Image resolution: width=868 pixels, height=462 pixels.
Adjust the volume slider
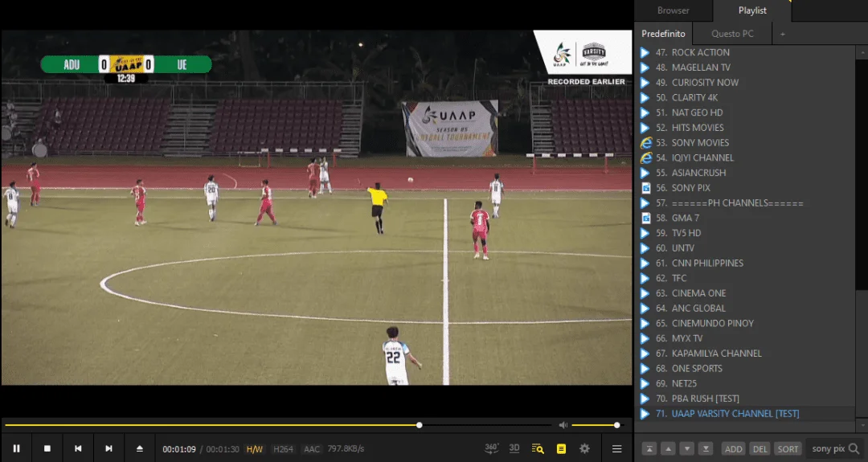(x=596, y=425)
